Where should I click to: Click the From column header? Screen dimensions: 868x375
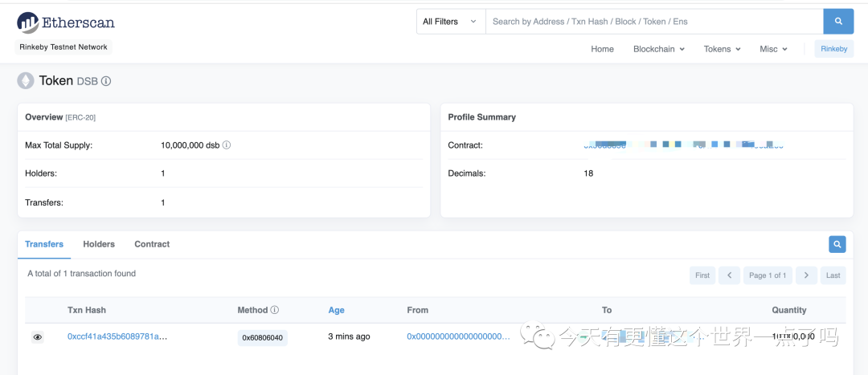pyautogui.click(x=417, y=310)
